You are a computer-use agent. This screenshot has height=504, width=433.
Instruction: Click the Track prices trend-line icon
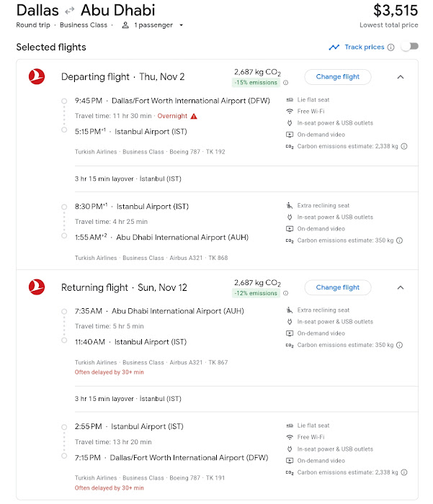click(x=334, y=48)
